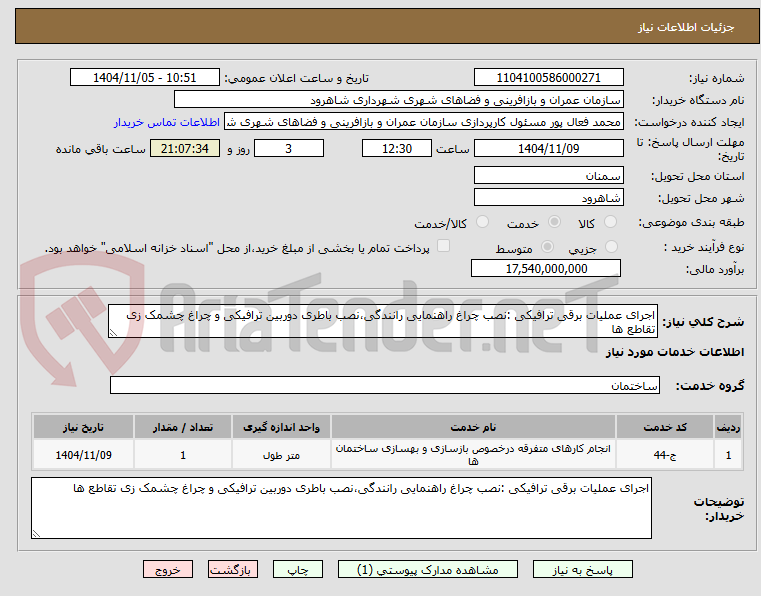Screen dimensions: 761x596
Task: Click the remaining time countdown 21:07:34
Action: point(184,149)
